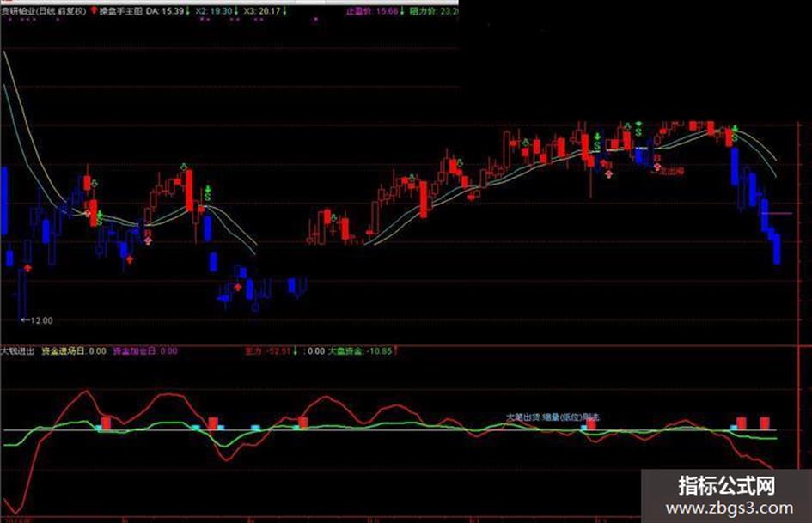
Task: Click the purple 资金加仓日: 0.00 label
Action: point(145,351)
